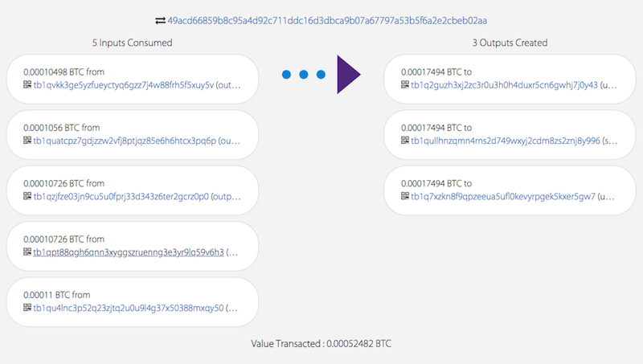Click the transaction swap arrows icon

tap(160, 21)
